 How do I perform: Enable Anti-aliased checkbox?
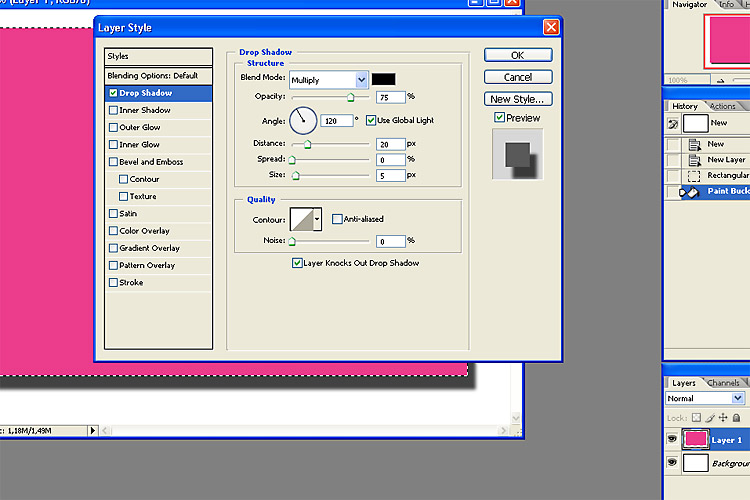tap(337, 219)
